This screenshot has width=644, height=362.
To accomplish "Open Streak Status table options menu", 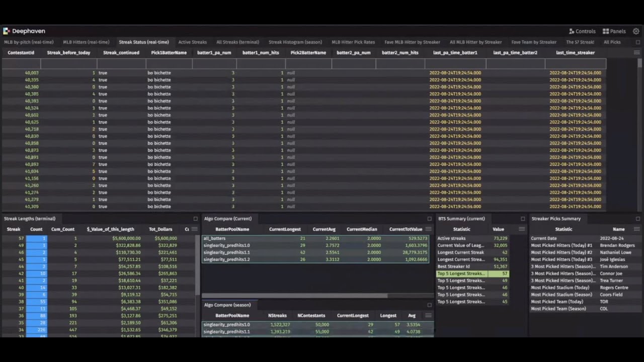I will pos(637,52).
